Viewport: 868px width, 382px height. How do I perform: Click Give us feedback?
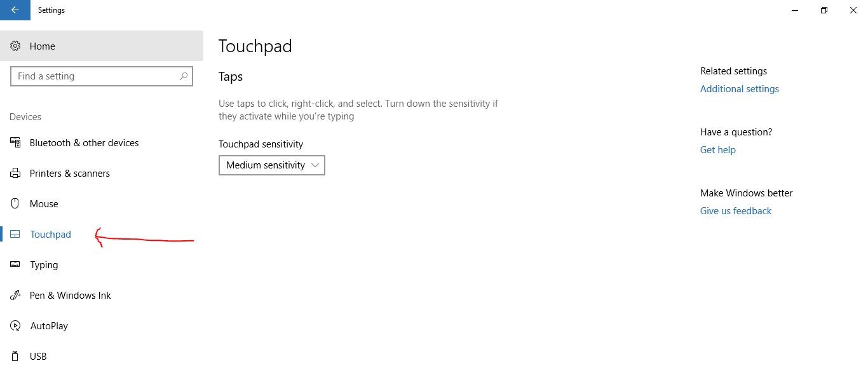click(735, 210)
